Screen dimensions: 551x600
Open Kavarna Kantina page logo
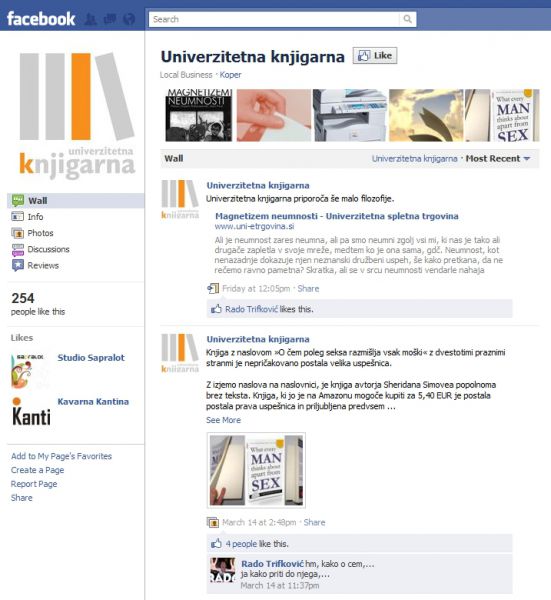(31, 412)
